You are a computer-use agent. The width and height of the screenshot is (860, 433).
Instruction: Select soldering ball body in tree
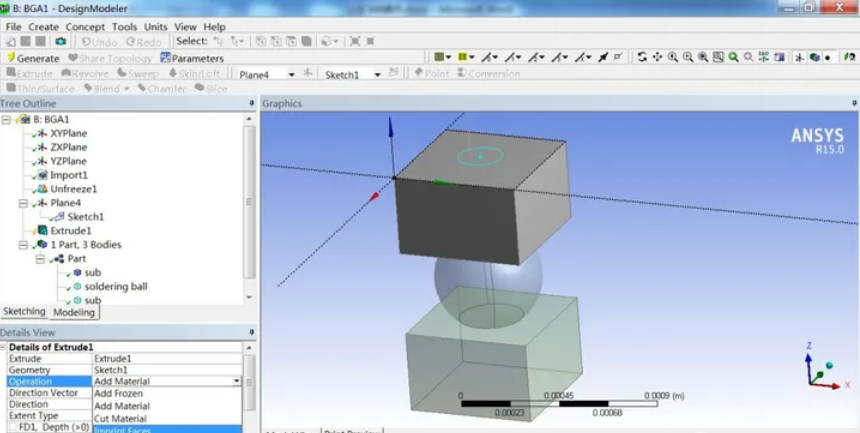tap(115, 286)
